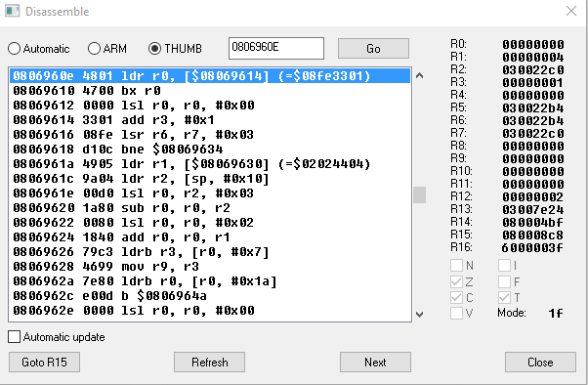Image resolution: width=588 pixels, height=385 pixels.
Task: Click the Go button
Action: [373, 49]
